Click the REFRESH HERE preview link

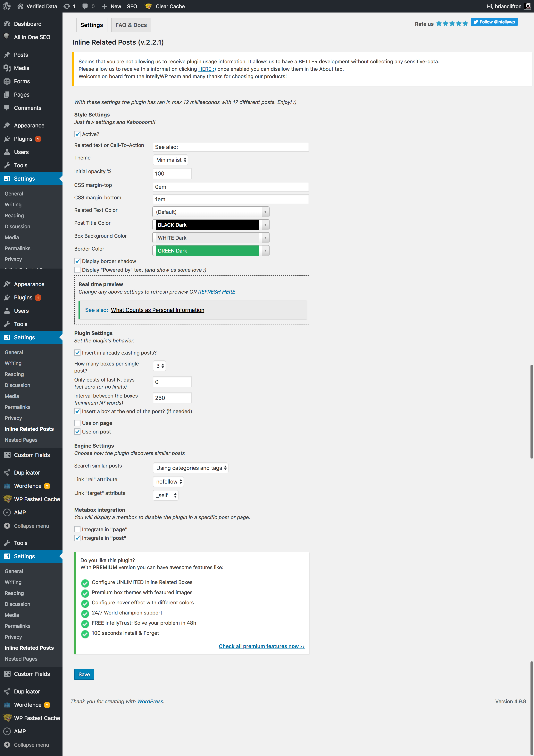[x=216, y=292]
